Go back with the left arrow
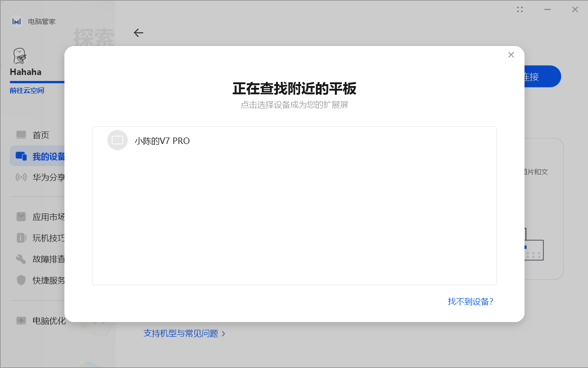This screenshot has height=368, width=588. (x=138, y=33)
